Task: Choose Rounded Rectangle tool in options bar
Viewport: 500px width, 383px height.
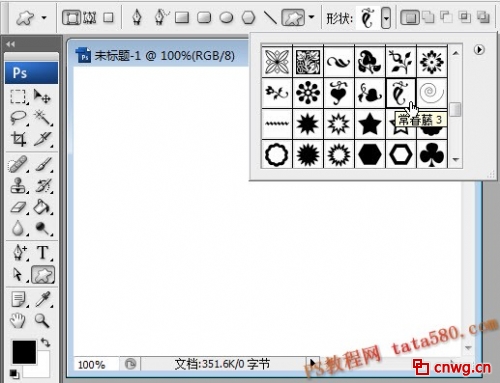Action: tap(204, 17)
